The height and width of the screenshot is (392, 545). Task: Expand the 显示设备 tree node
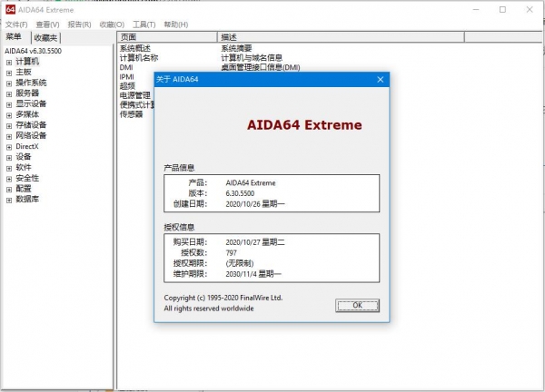pos(9,105)
